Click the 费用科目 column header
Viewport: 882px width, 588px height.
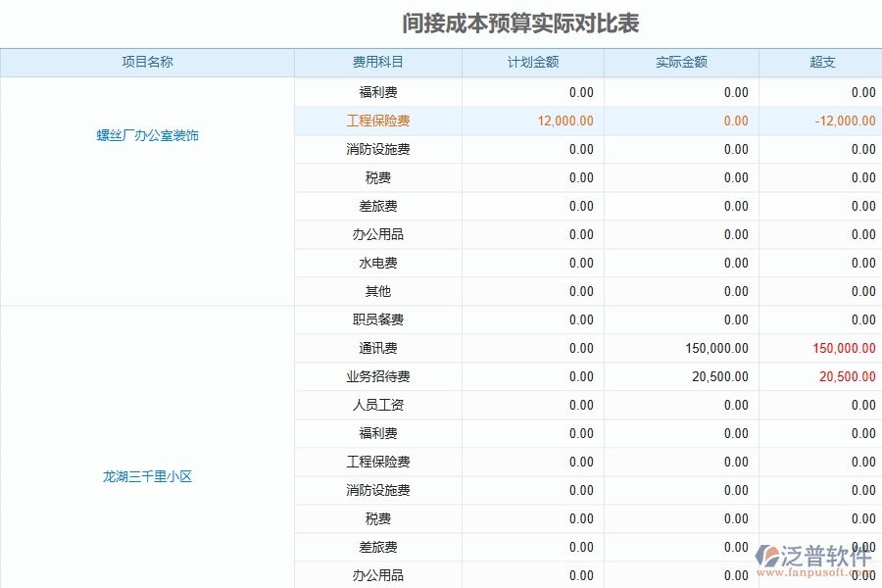coord(377,62)
